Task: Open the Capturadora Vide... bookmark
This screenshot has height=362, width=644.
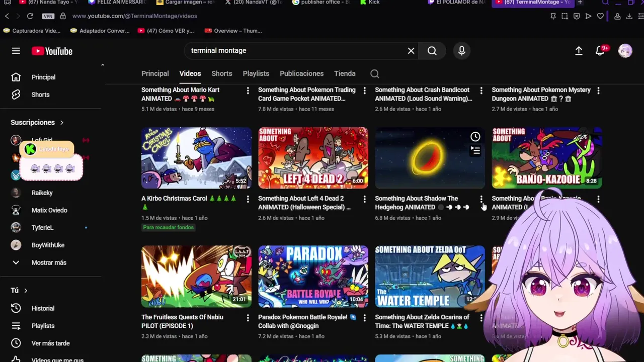Action: pyautogui.click(x=32, y=31)
